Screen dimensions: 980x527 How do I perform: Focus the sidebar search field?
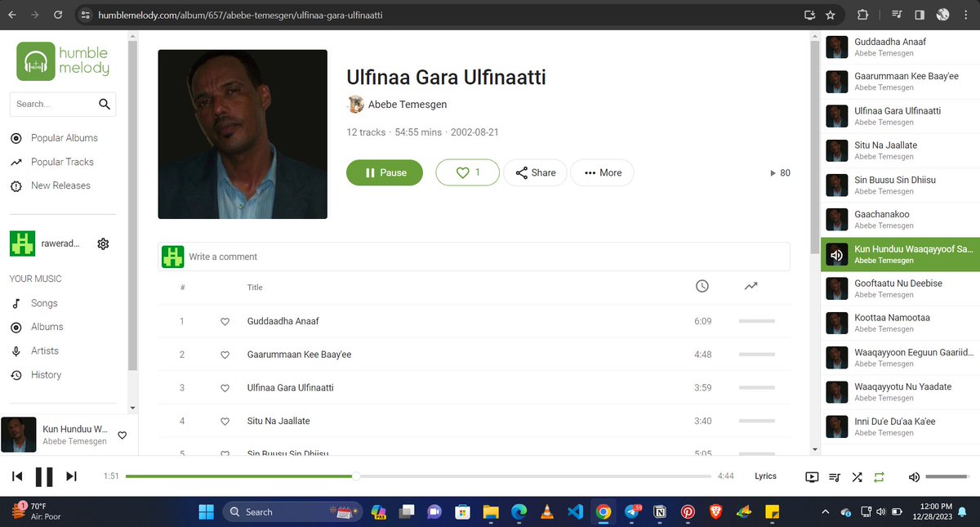[x=54, y=104]
